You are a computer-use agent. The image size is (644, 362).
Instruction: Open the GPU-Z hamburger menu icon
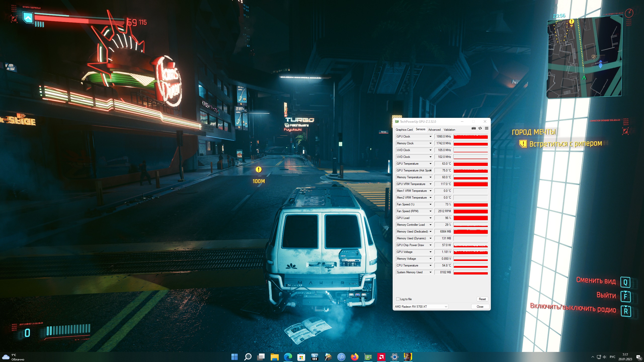(x=487, y=128)
